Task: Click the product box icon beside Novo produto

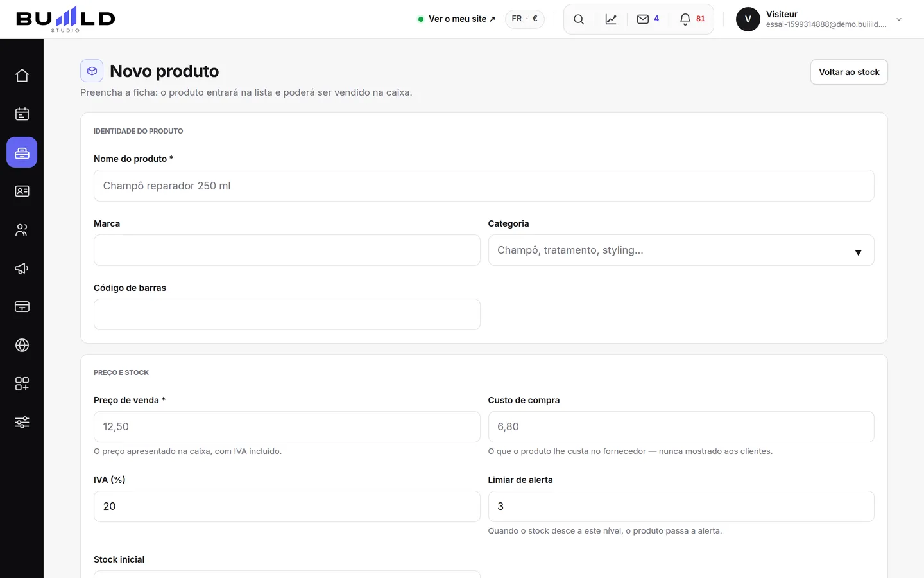Action: click(x=92, y=71)
